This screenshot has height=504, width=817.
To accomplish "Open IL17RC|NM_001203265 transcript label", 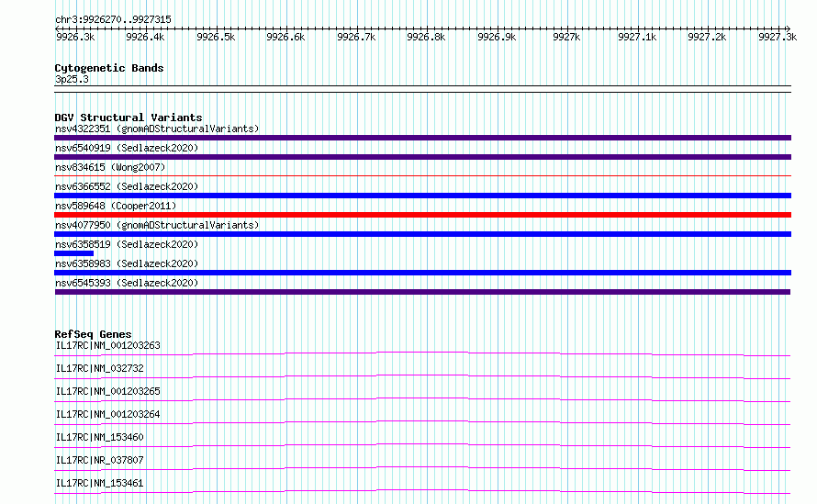I will pos(107,391).
